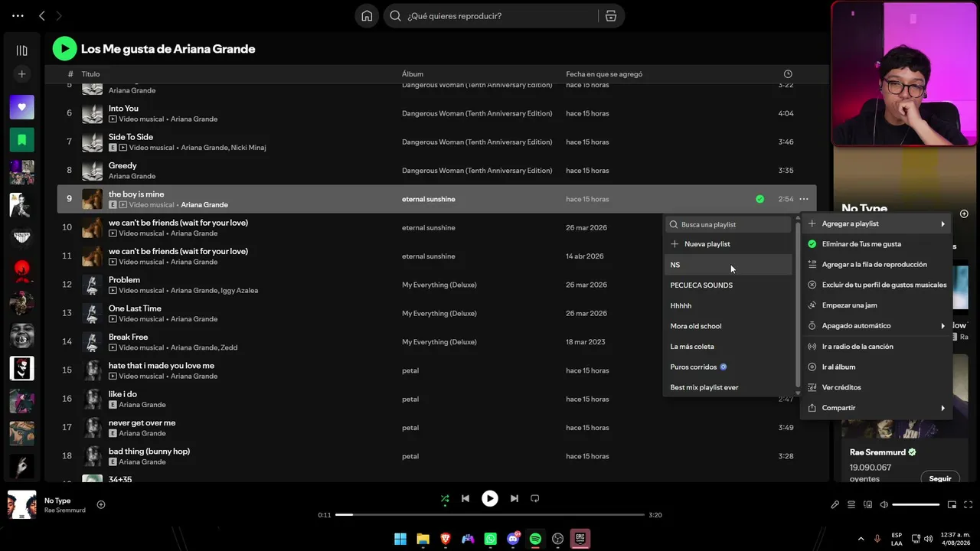Screen dimensions: 980x551
Task: Toggle shuffle playback
Action: click(445, 498)
